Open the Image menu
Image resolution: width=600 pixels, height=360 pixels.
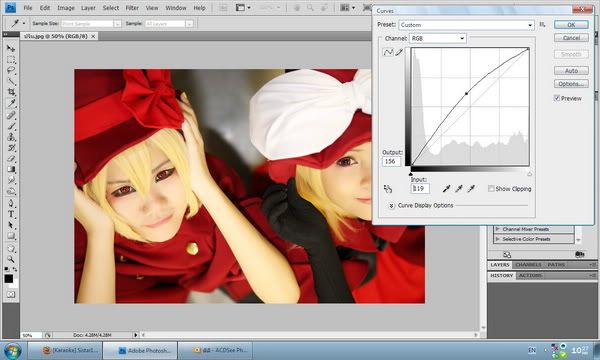(x=66, y=8)
